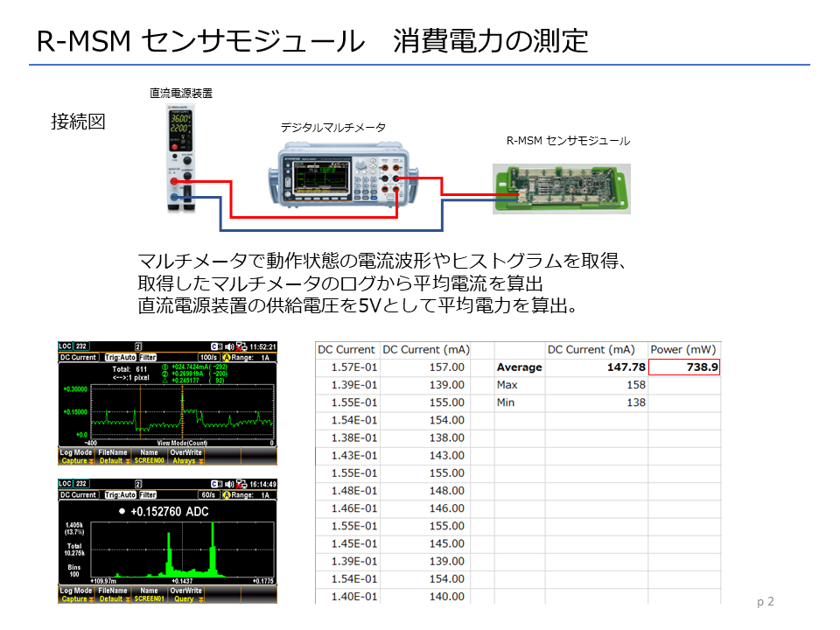This screenshot has width=840, height=630.
Task: Toggle Trig:Auto in the histogram screen
Action: (118, 495)
